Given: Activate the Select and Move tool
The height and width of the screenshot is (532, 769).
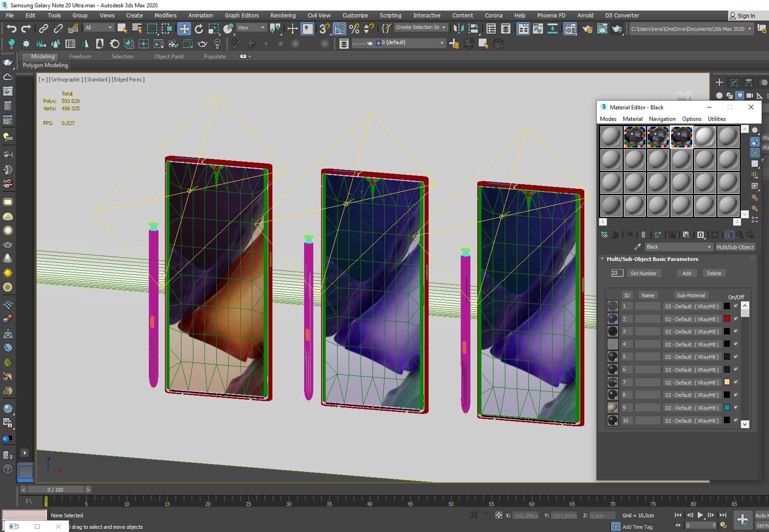Looking at the screenshot, I should (x=184, y=29).
